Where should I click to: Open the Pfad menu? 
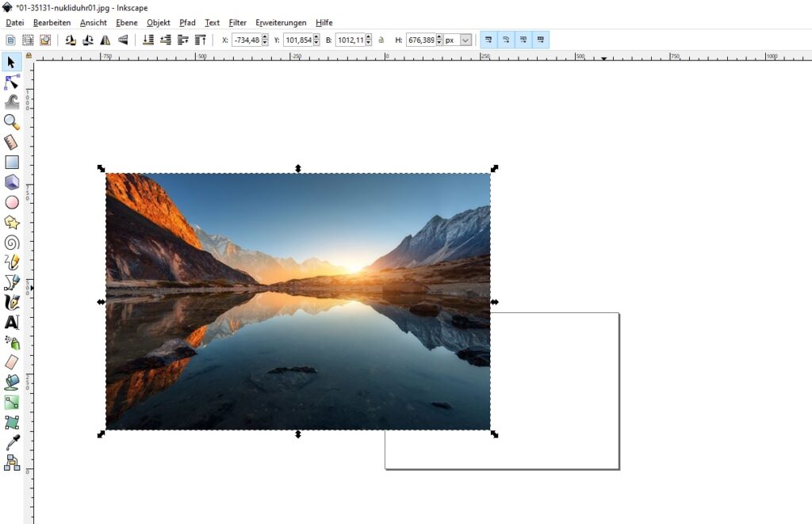(x=187, y=22)
